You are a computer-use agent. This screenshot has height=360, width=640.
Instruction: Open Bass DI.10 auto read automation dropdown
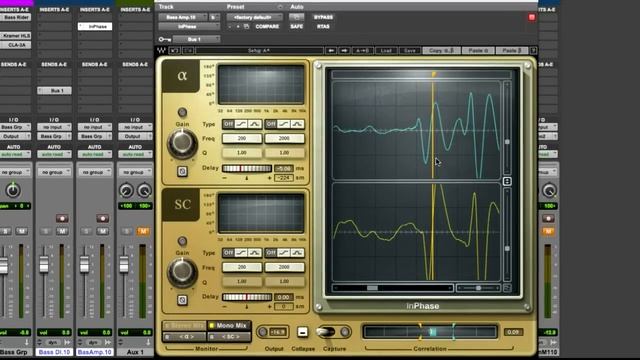click(54, 154)
